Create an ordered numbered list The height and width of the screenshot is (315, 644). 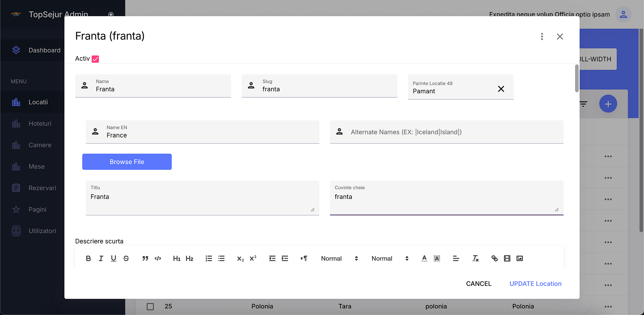(209, 258)
